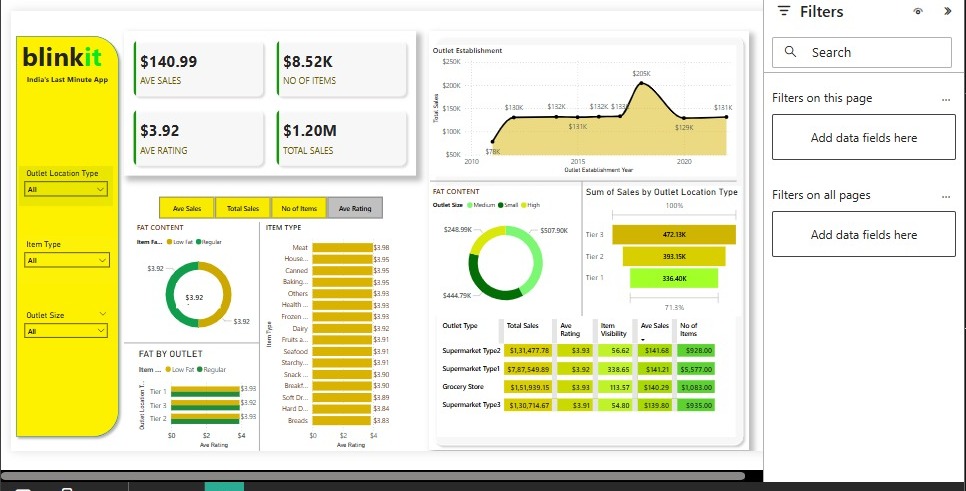
Task: Click the Regular legend swatch in Fat Content
Action: (x=198, y=242)
